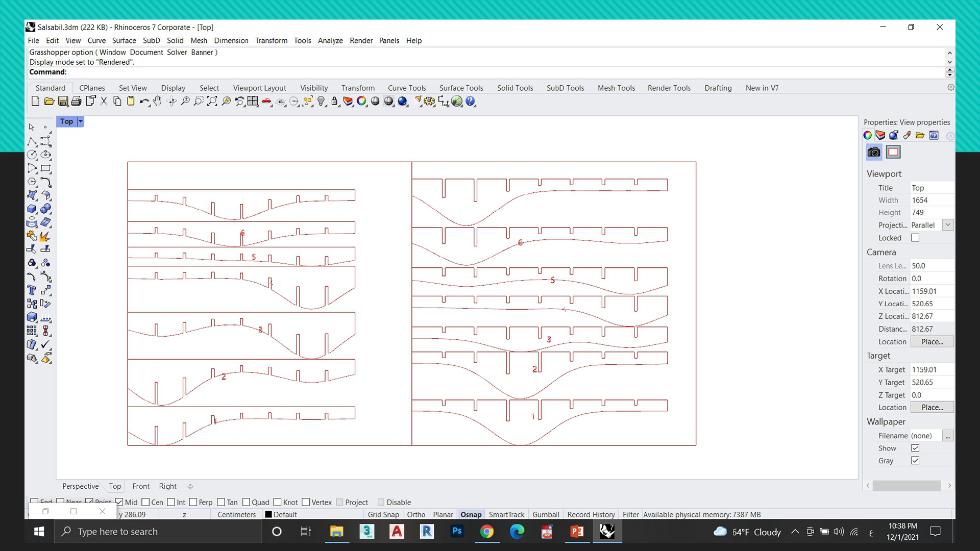The width and height of the screenshot is (980, 551).
Task: Click Record History in the status bar
Action: pyautogui.click(x=591, y=514)
